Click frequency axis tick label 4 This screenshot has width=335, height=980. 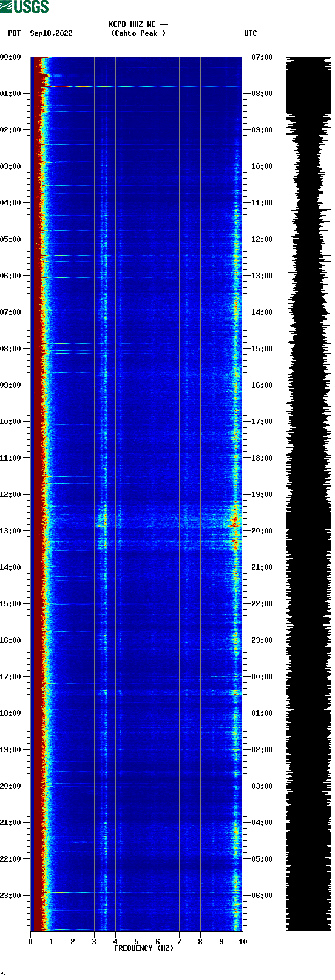[x=115, y=942]
